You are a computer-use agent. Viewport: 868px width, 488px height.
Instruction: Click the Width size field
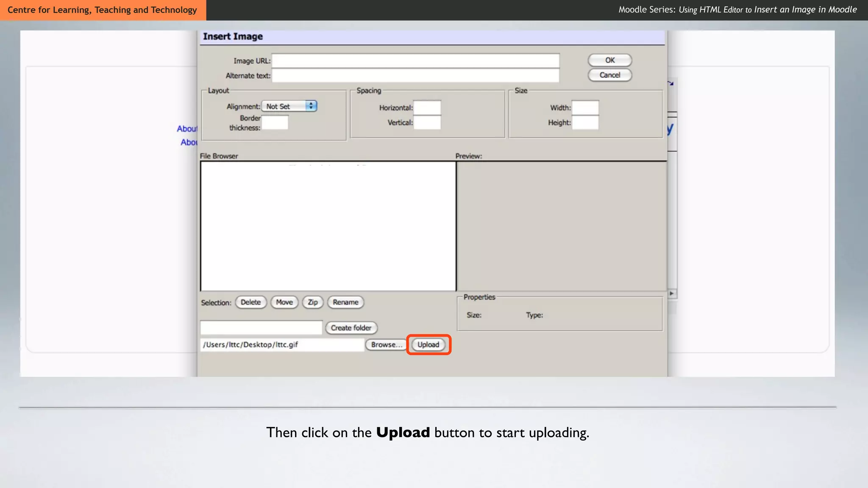(x=585, y=108)
